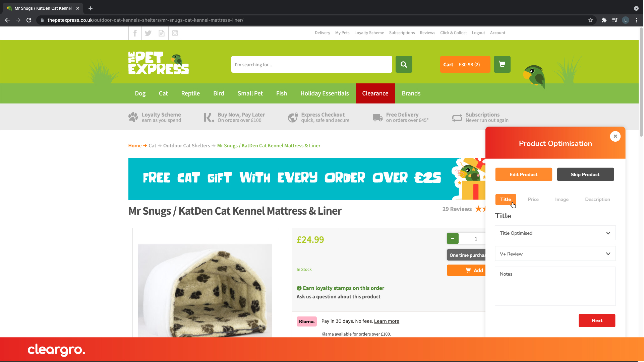Open the One time purchase dropdown

tap(466, 255)
